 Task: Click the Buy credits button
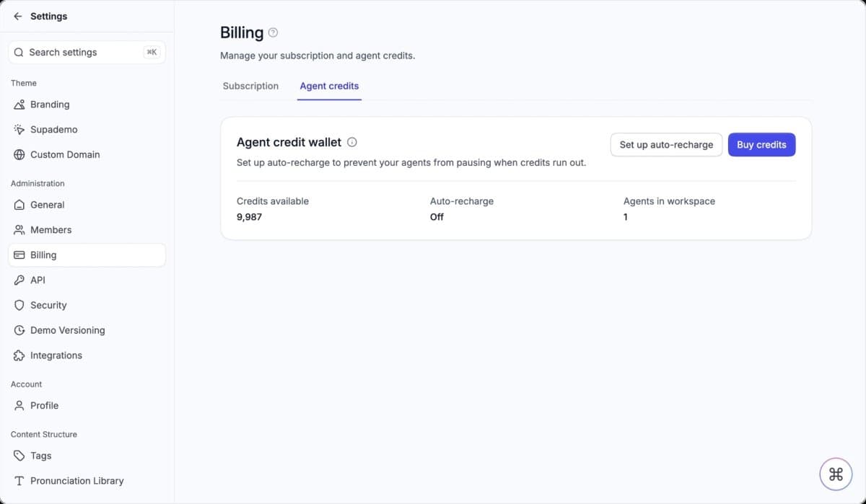tap(761, 144)
